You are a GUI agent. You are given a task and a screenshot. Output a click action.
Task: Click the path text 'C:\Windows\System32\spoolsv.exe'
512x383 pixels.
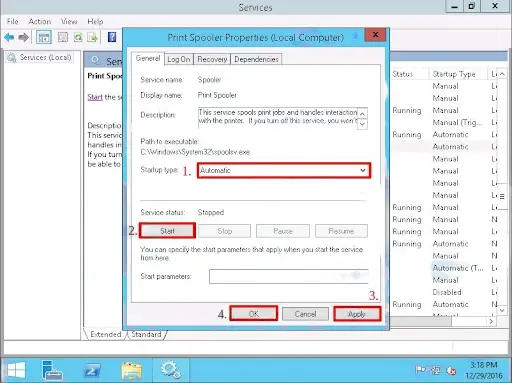(x=195, y=152)
